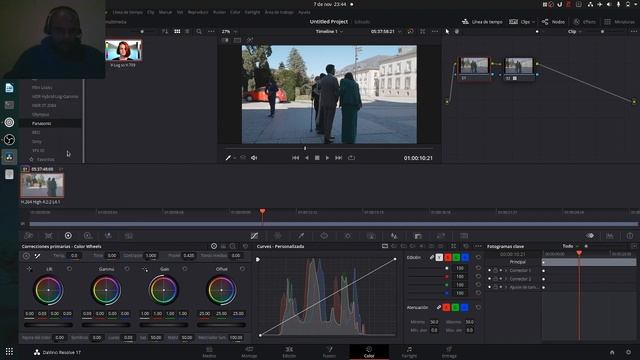Play the clip forward
Image resolution: width=640 pixels, height=360 pixels.
(x=327, y=158)
